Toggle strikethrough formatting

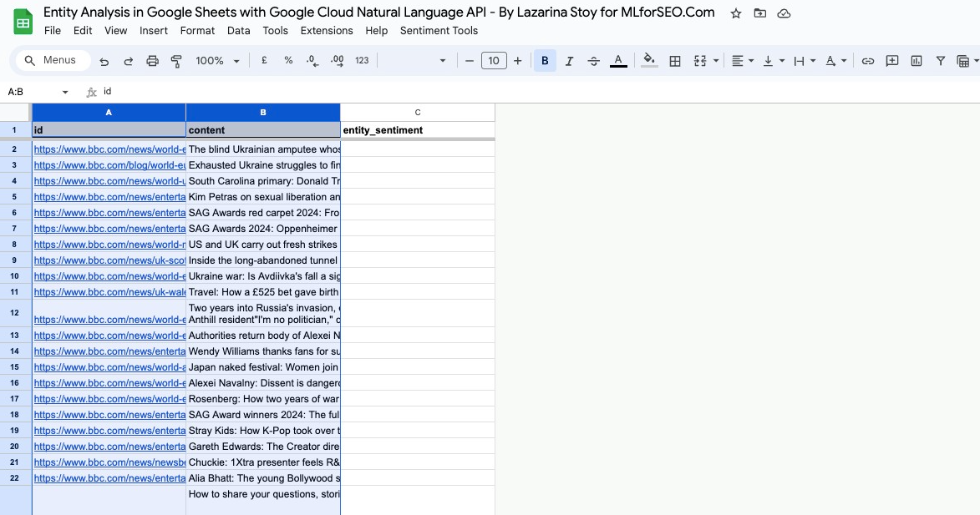[593, 61]
